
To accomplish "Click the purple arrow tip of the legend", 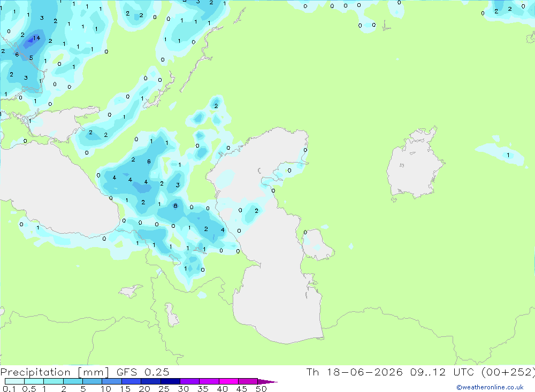I will tap(267, 382).
